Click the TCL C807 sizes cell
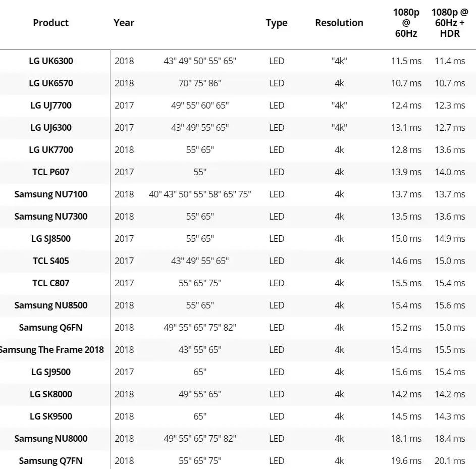Screen dimensions: 476x469 click(200, 283)
